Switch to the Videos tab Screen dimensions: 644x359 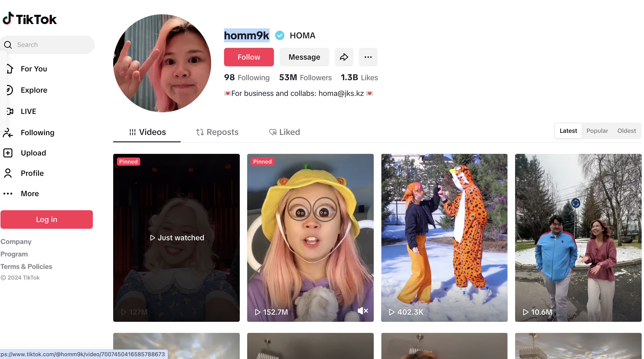pyautogui.click(x=147, y=132)
